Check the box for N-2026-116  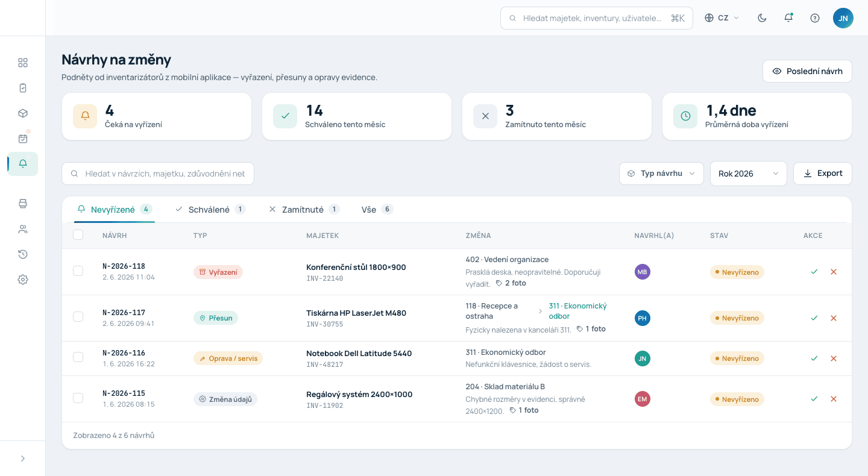tap(78, 357)
